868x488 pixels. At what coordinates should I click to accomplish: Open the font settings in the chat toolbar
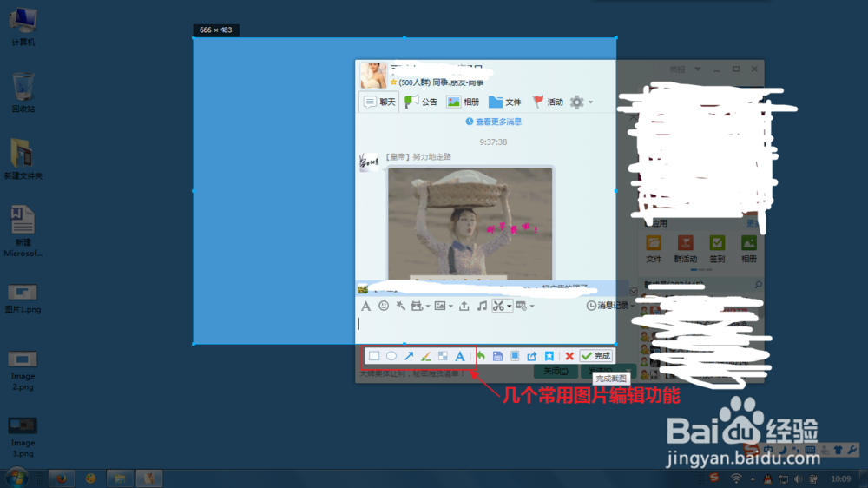click(x=366, y=306)
